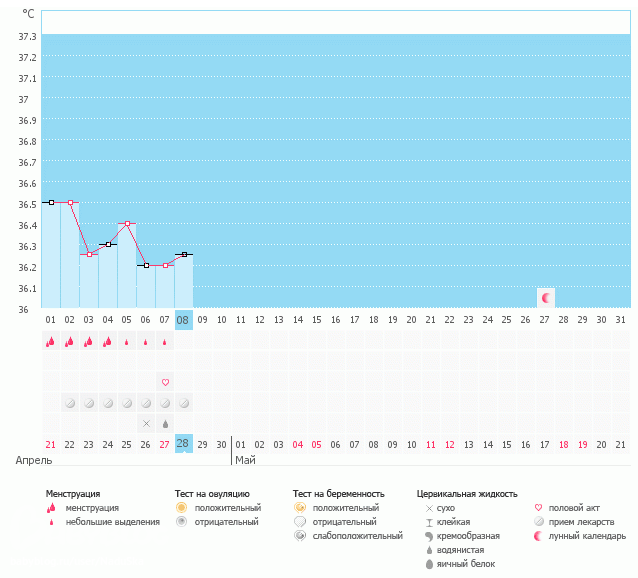
Task: Click the temperature point on cycle day 05
Action: 127,223
